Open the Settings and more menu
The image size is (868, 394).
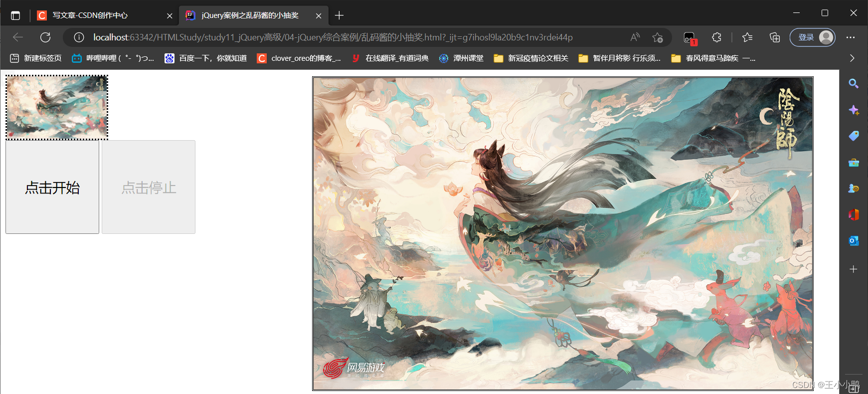(x=851, y=37)
